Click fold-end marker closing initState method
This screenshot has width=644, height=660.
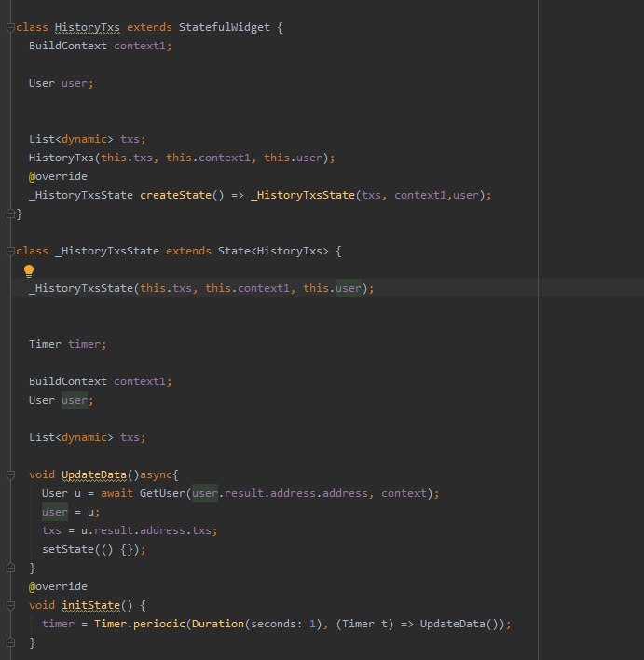[x=10, y=642]
